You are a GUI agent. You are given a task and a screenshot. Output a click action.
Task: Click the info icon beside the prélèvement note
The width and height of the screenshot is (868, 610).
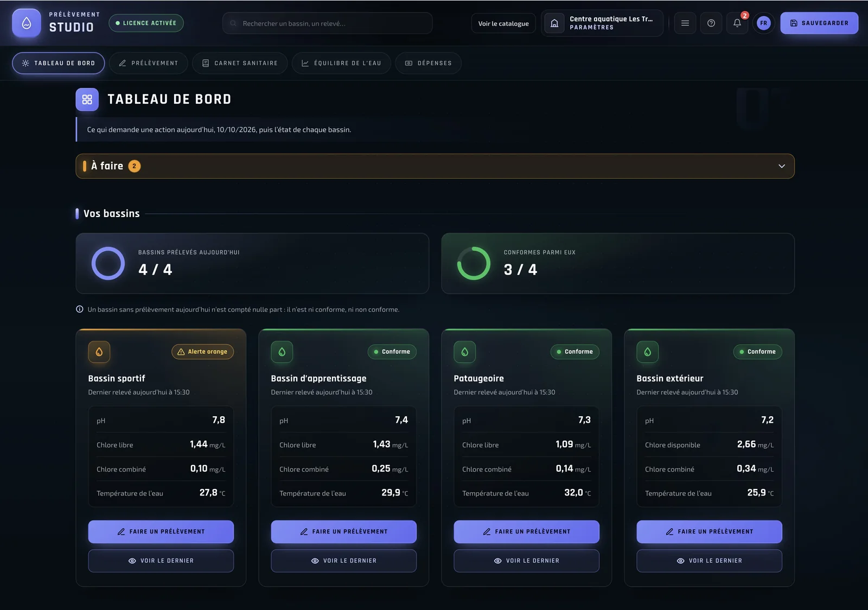(x=80, y=309)
